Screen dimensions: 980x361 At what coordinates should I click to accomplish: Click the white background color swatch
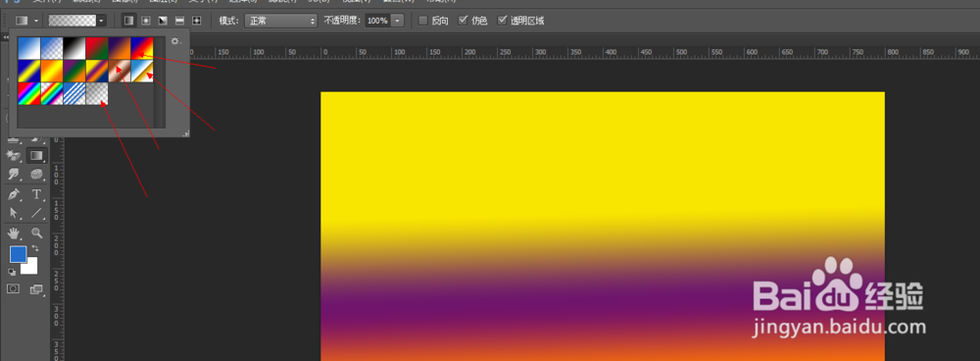click(x=31, y=267)
